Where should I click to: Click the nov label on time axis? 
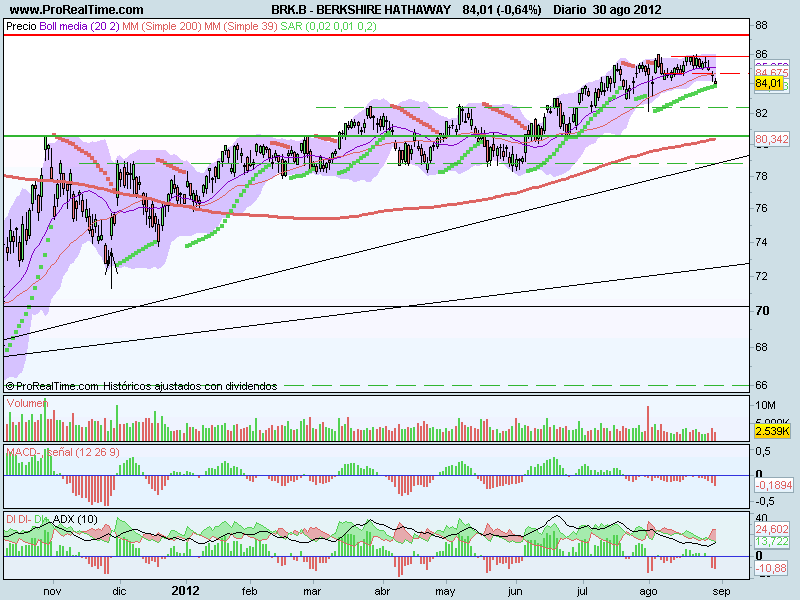tap(53, 592)
